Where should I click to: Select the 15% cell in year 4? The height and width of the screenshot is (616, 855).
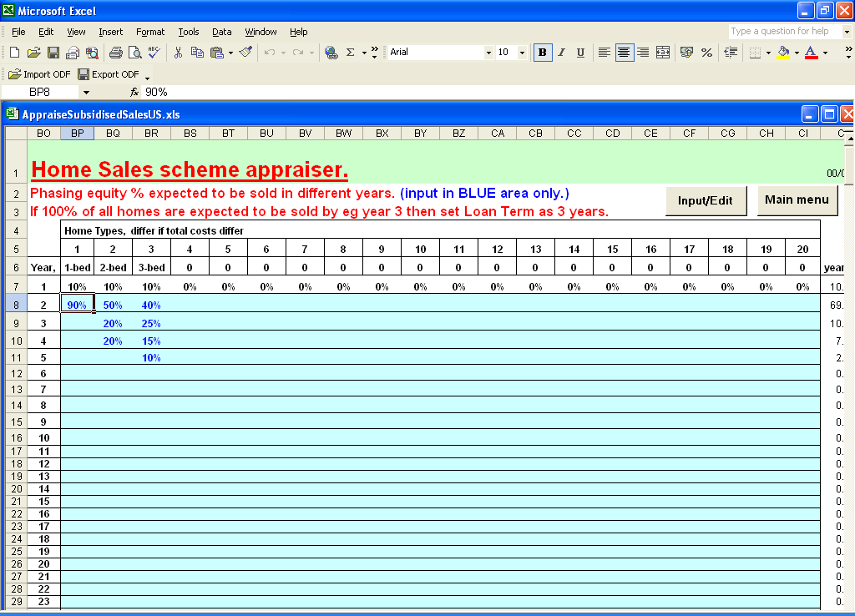pos(151,341)
